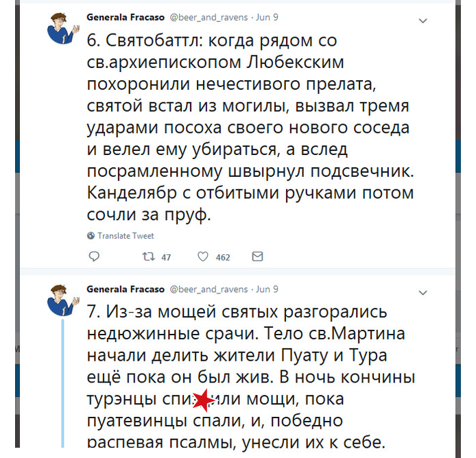Click the envelope direct message icon
The width and height of the screenshot is (476, 458).
coord(257,257)
